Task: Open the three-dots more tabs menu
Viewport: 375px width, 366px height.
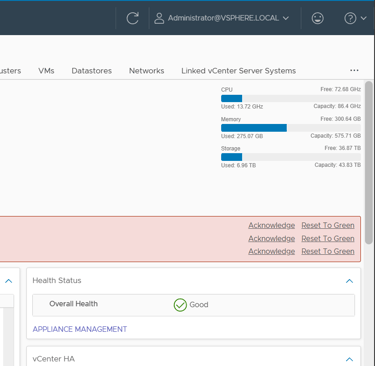Action: pyautogui.click(x=354, y=70)
